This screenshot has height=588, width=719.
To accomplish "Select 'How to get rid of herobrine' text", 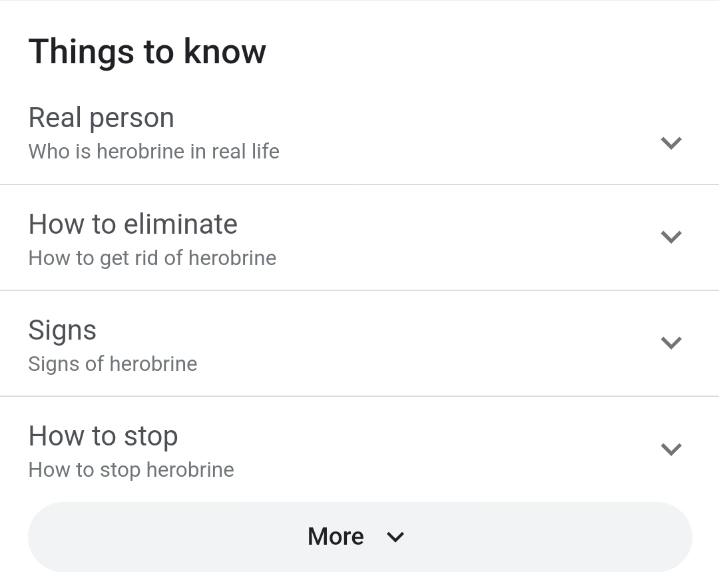I will click(152, 258).
